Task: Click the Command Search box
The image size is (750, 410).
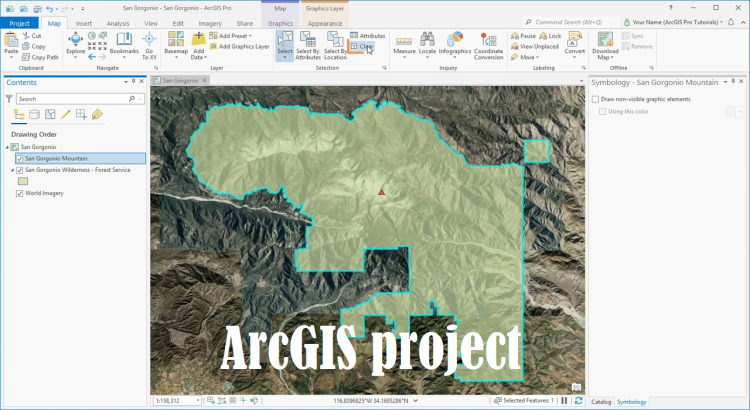Action: (x=571, y=22)
